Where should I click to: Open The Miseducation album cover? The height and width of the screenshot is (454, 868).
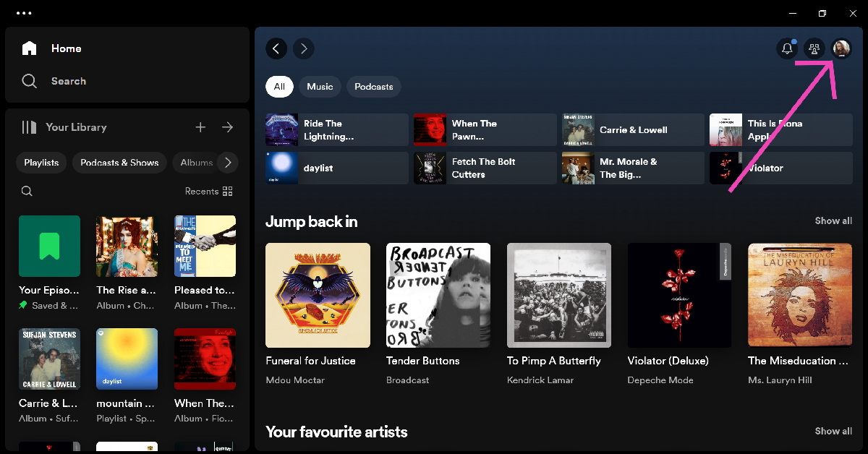(x=800, y=295)
